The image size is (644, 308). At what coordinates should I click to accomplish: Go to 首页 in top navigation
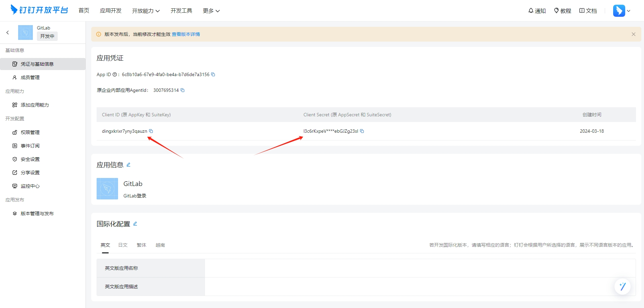[84, 11]
